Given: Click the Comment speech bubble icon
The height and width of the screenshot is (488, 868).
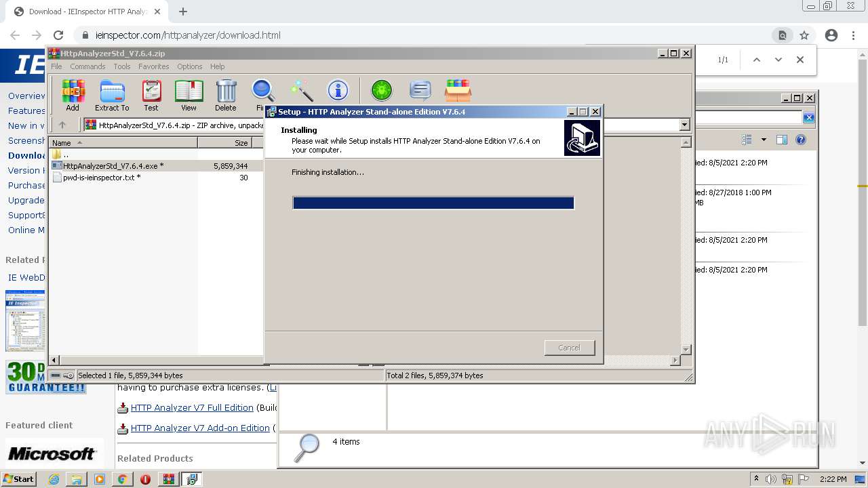Looking at the screenshot, I should [x=420, y=90].
